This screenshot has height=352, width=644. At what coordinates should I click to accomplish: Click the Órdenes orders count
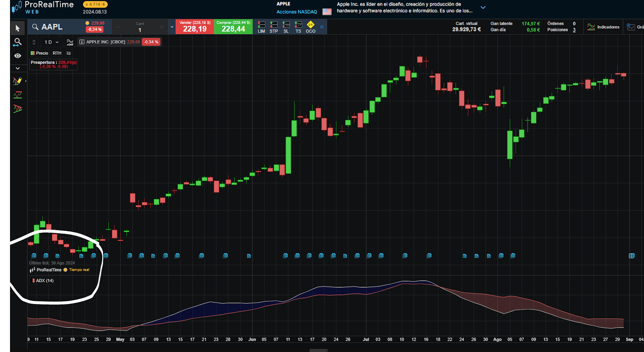click(574, 24)
